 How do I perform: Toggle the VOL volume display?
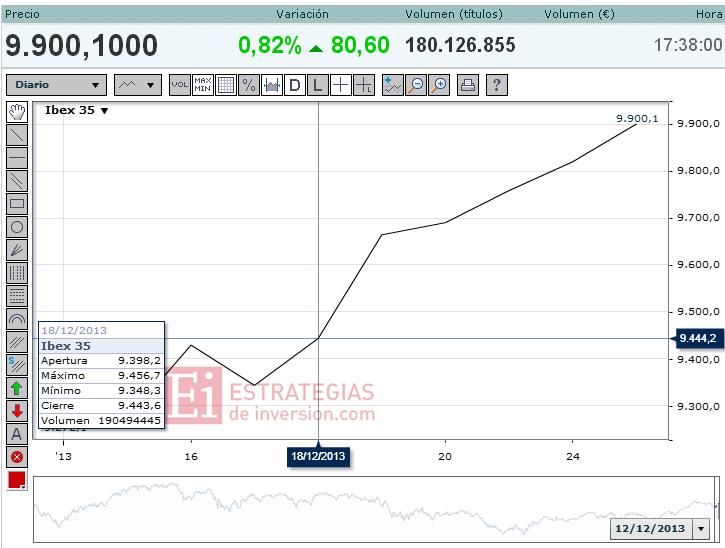[x=180, y=85]
